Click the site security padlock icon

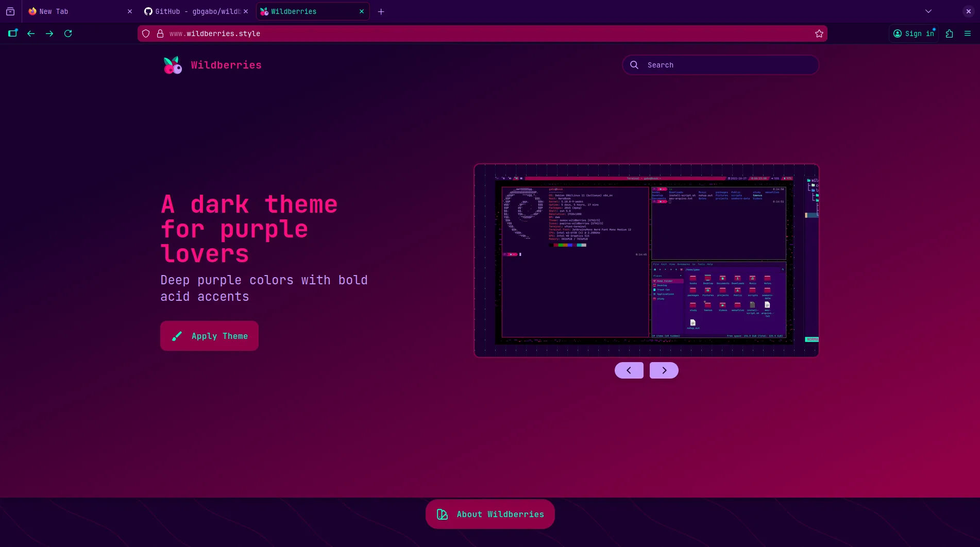pyautogui.click(x=160, y=34)
